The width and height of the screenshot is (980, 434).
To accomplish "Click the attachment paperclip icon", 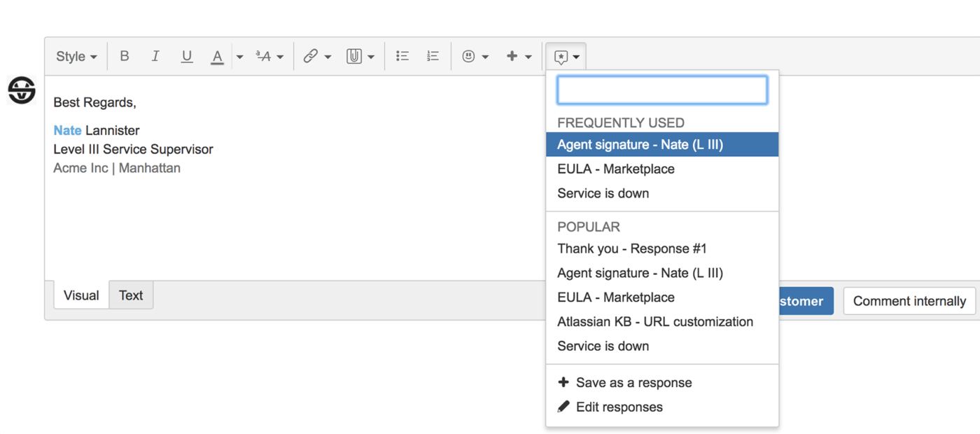I will pos(354,57).
